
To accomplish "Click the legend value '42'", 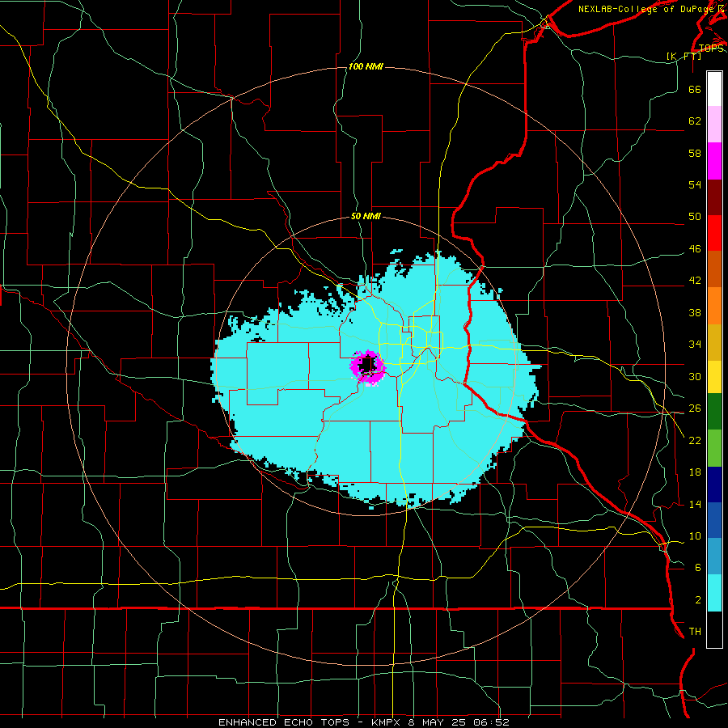I will point(695,281).
